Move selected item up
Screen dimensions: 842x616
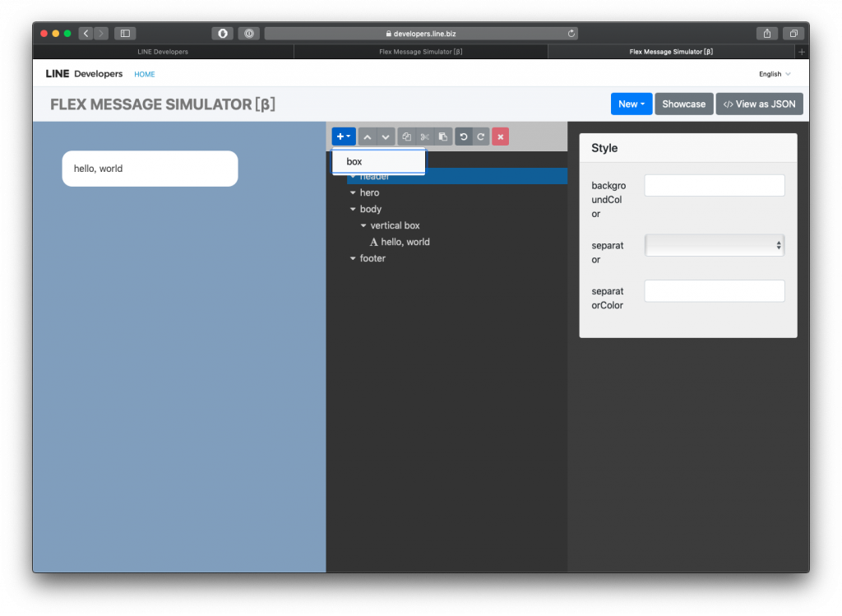tap(368, 137)
